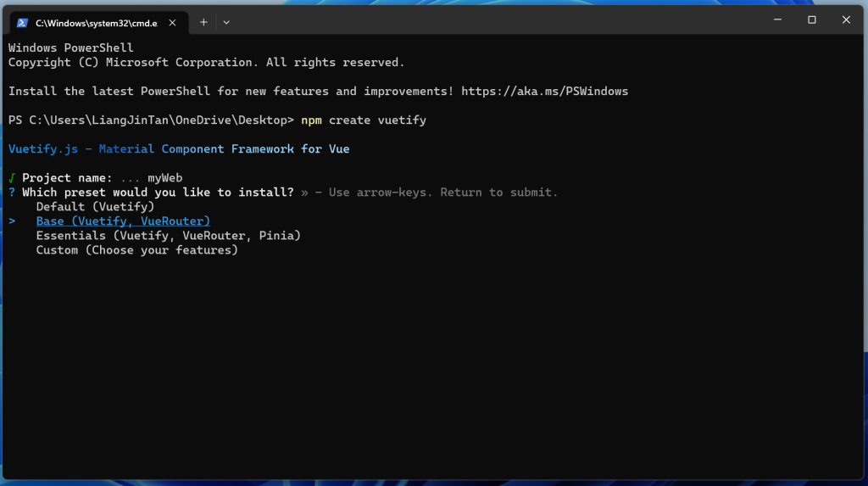Viewport: 868px width, 486px height.
Task: Click the Microsoft Corporation copyright line
Action: point(207,63)
